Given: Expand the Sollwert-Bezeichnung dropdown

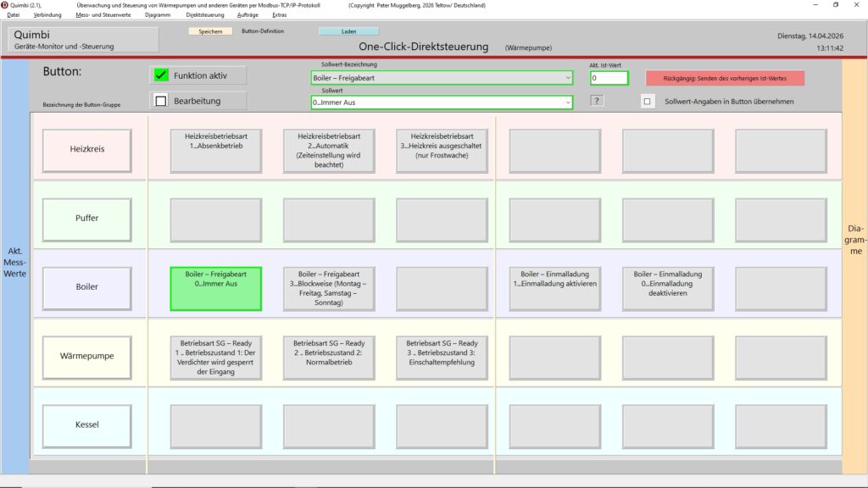Looking at the screenshot, I should (567, 78).
